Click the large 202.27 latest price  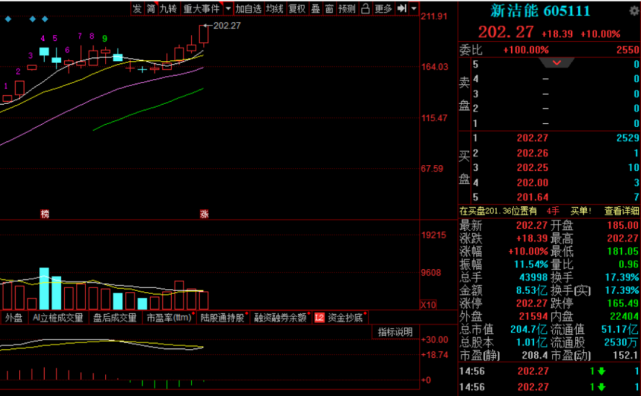506,32
